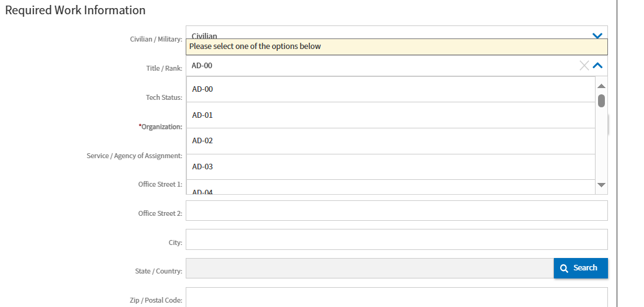The height and width of the screenshot is (307, 644).
Task: Expand the Civilian / Military dropdown arrow
Action: pos(597,35)
